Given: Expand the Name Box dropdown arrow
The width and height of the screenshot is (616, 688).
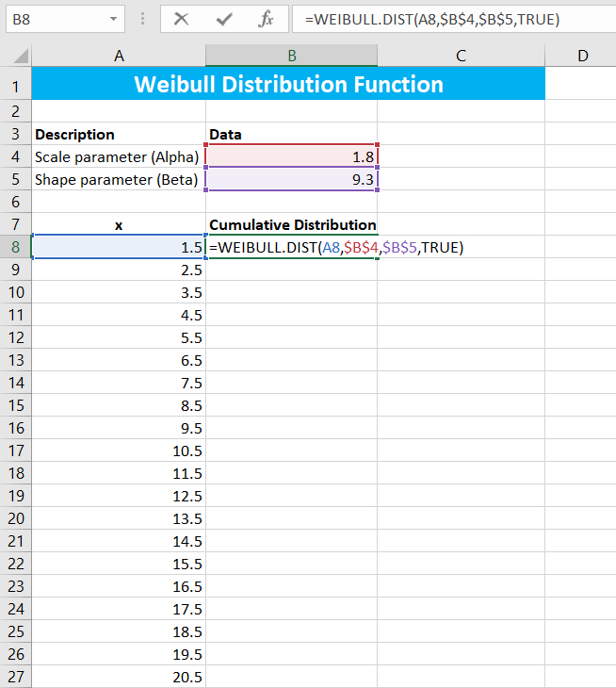Looking at the screenshot, I should (114, 19).
